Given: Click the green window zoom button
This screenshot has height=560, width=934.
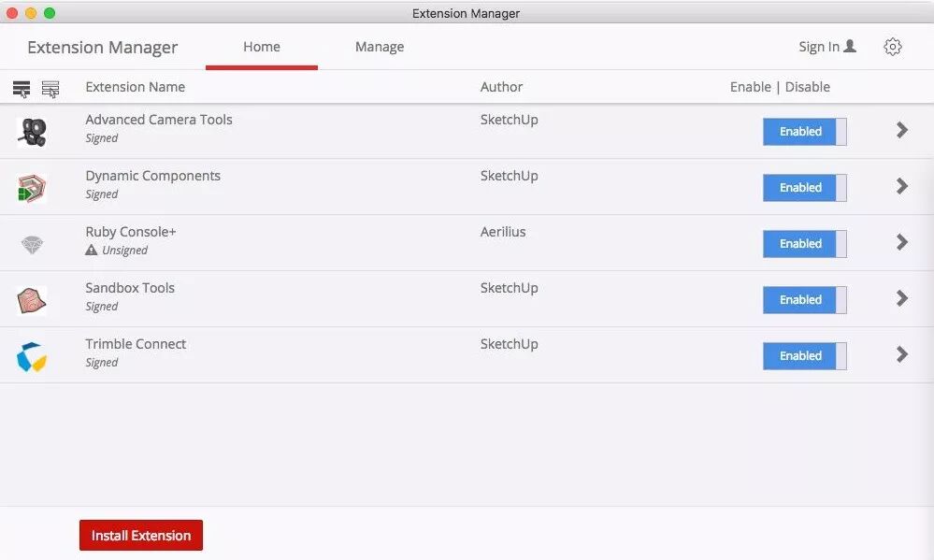Looking at the screenshot, I should 50,13.
